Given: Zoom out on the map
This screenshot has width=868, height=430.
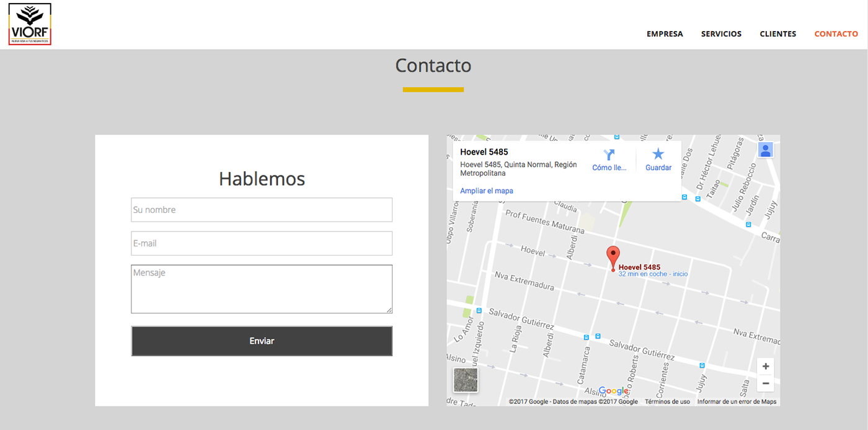Looking at the screenshot, I should [766, 383].
